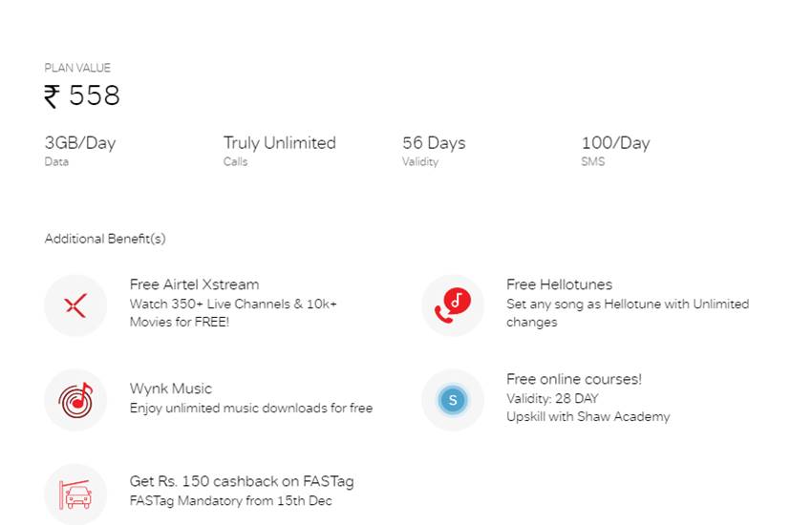Click the Additional Benefit(s) label
This screenshot has width=812, height=525.
[105, 239]
